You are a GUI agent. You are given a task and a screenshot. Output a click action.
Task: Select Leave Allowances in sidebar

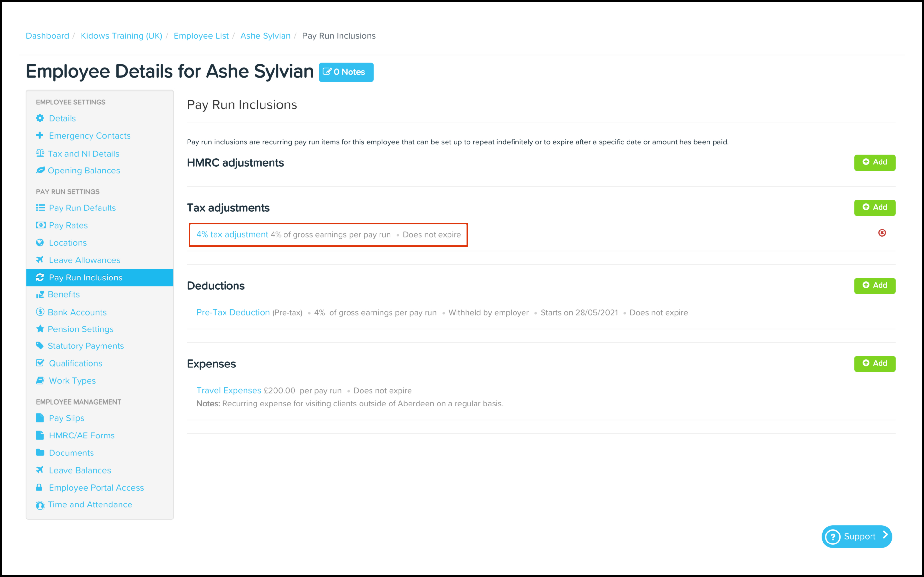coord(84,260)
